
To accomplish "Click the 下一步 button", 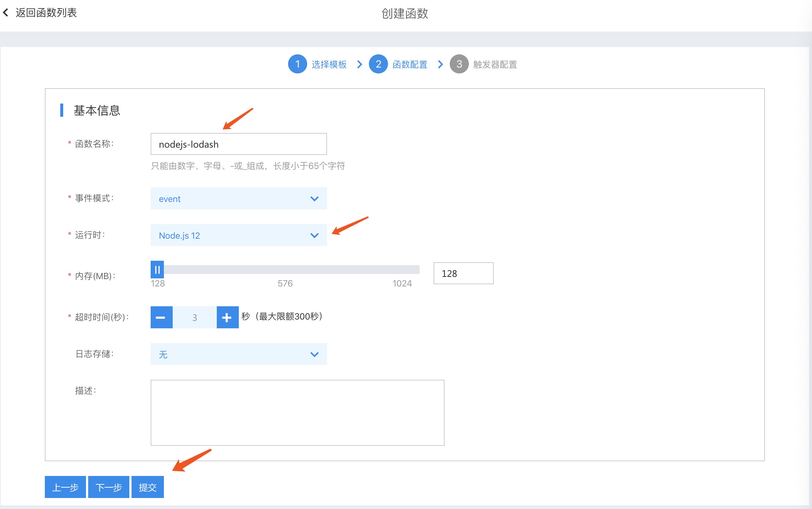I will point(109,487).
